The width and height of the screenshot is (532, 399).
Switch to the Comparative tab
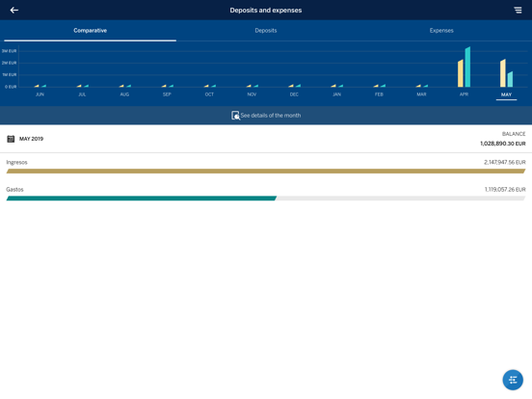[x=90, y=31]
